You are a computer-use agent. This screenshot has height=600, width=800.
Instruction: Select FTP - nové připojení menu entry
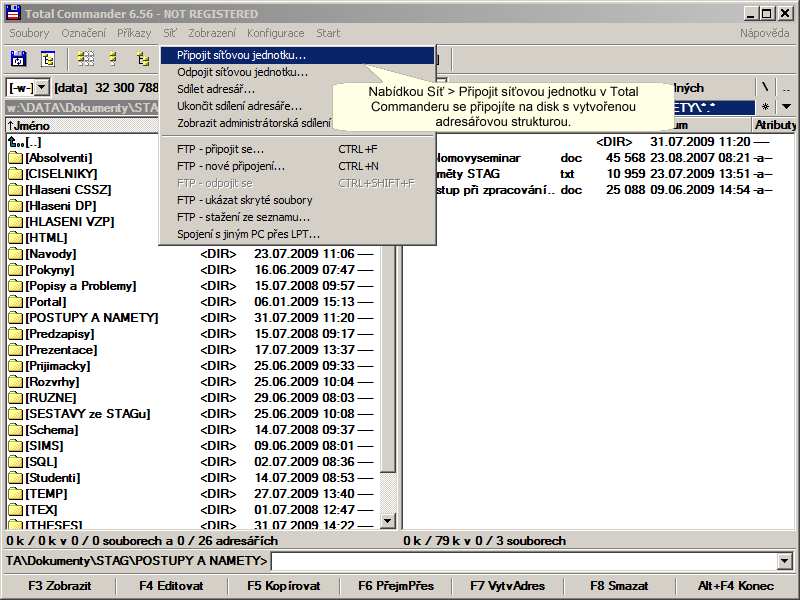point(297,166)
